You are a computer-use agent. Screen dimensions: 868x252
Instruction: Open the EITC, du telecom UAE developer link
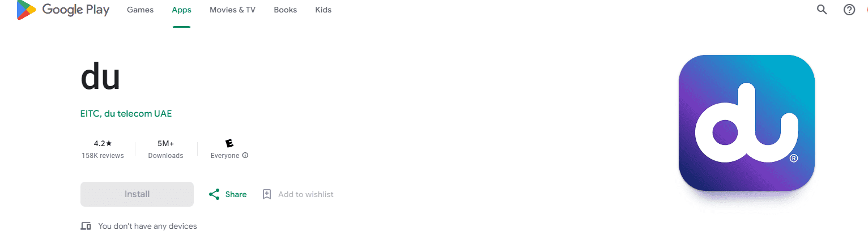coord(126,113)
